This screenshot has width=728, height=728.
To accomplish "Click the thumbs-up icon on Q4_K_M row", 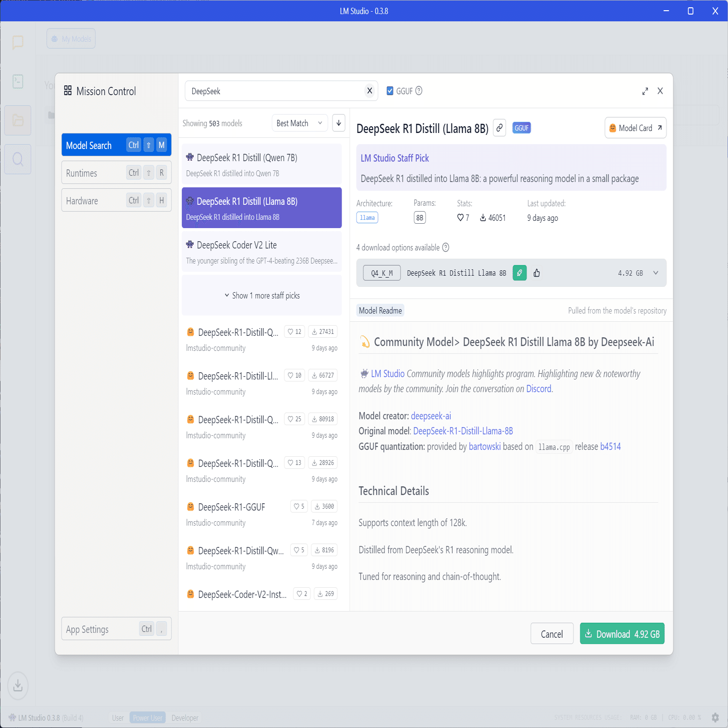I will 537,273.
